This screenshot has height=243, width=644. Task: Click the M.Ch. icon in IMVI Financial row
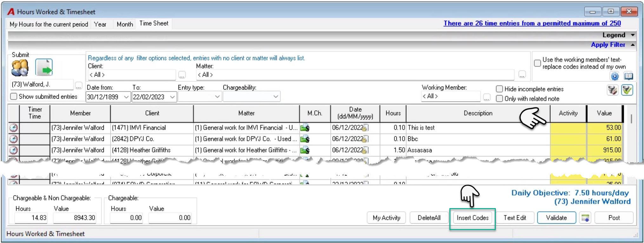[305, 128]
